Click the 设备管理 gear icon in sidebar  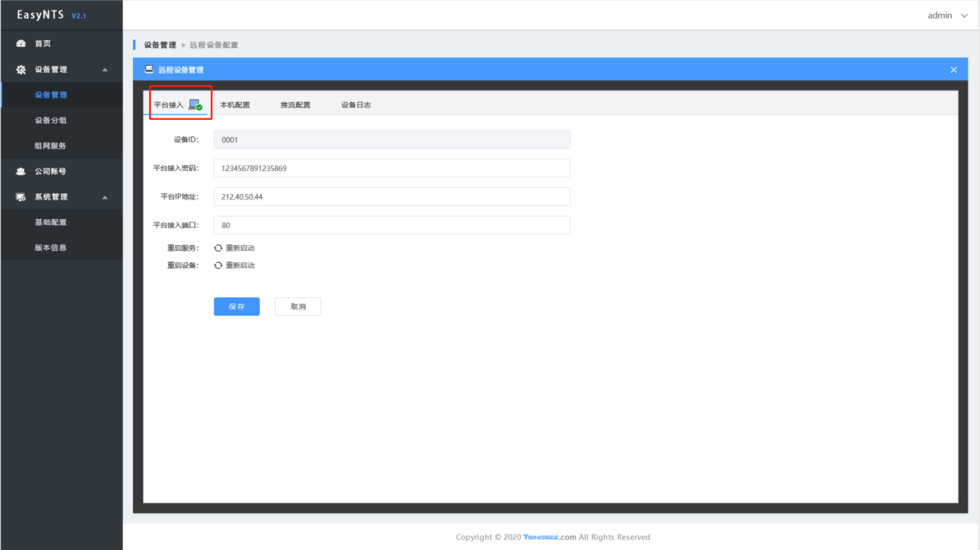tap(21, 70)
